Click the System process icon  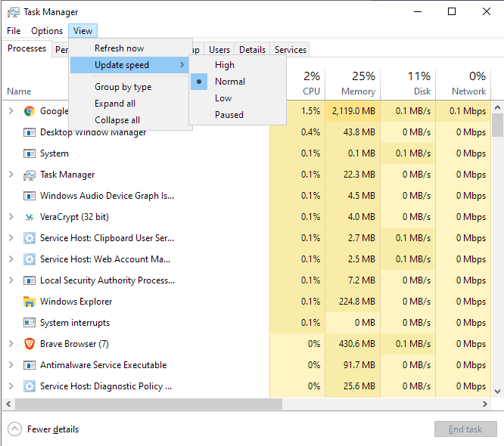pos(30,153)
